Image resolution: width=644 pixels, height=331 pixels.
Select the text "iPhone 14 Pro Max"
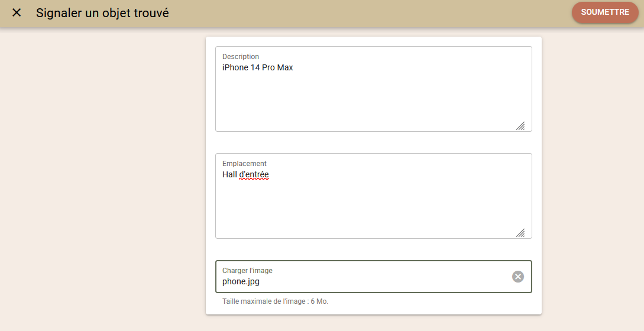click(257, 67)
